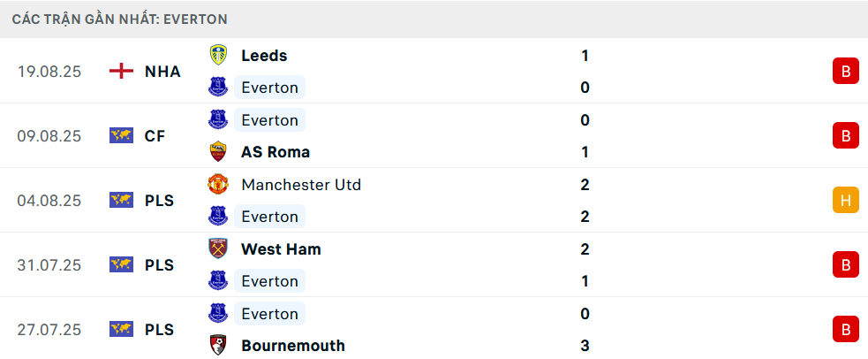The image size is (868, 359).
Task: Click the red B badge for the Leeds match
Action: (845, 71)
